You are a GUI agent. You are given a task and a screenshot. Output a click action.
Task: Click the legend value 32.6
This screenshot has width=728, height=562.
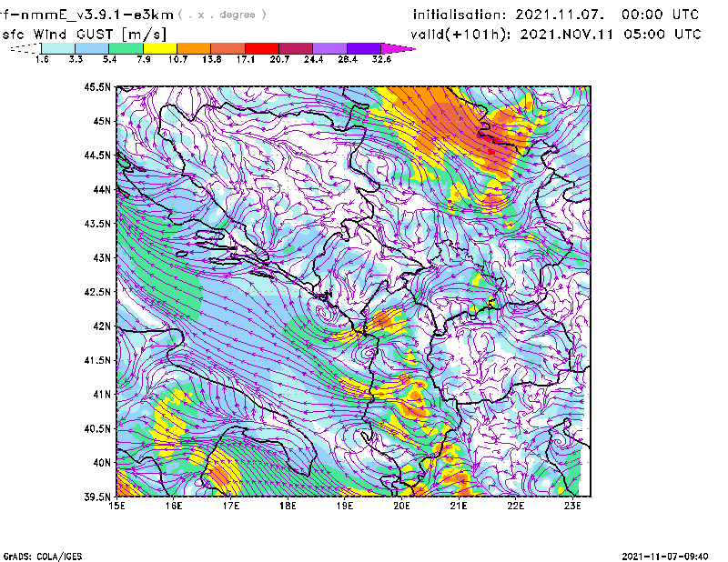(x=381, y=59)
